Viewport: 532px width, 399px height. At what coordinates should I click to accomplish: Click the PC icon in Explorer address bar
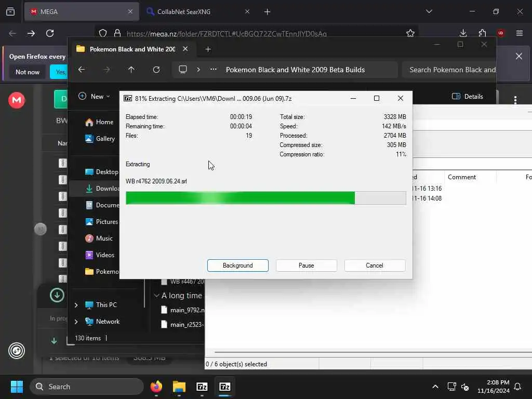click(x=183, y=70)
